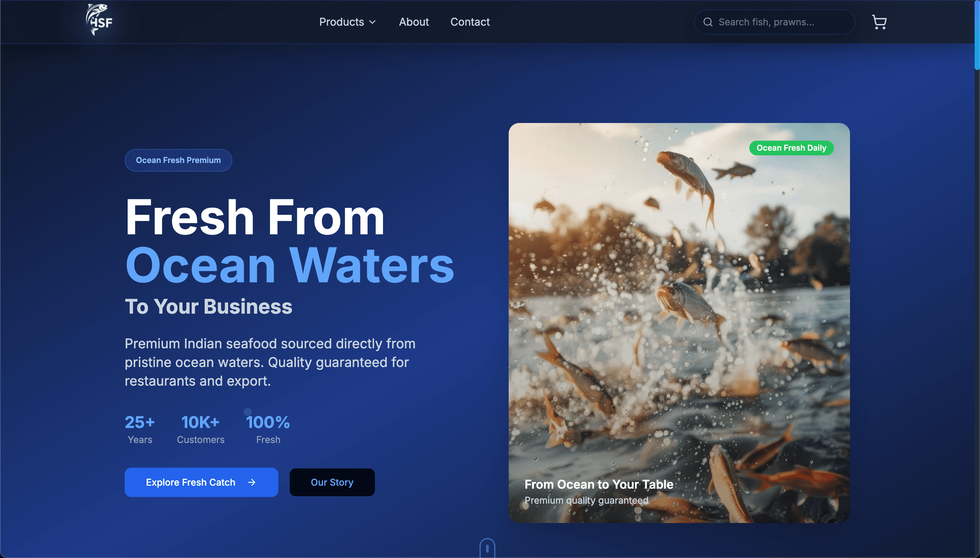The width and height of the screenshot is (980, 558).
Task: Click the Our Story button
Action: click(x=332, y=482)
